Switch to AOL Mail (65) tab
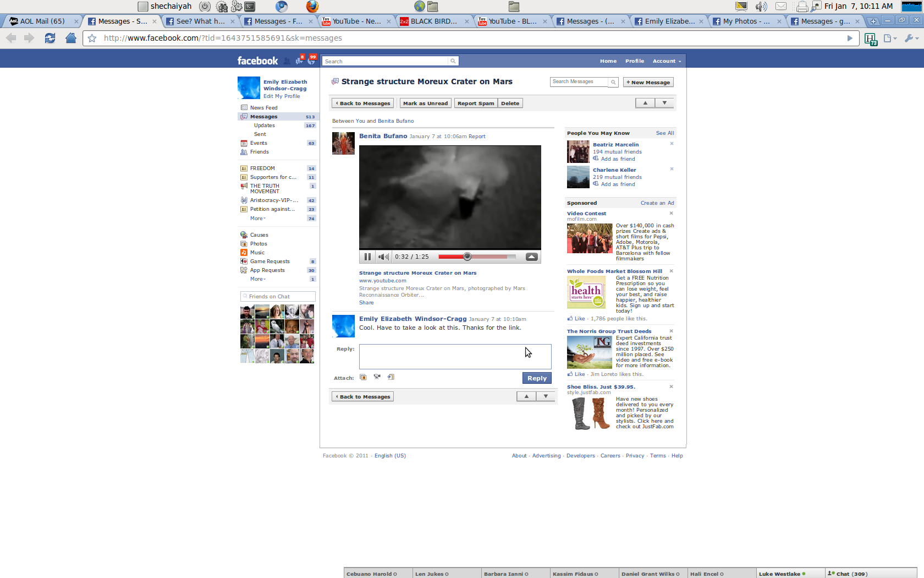The height and width of the screenshot is (578, 924). click(43, 21)
